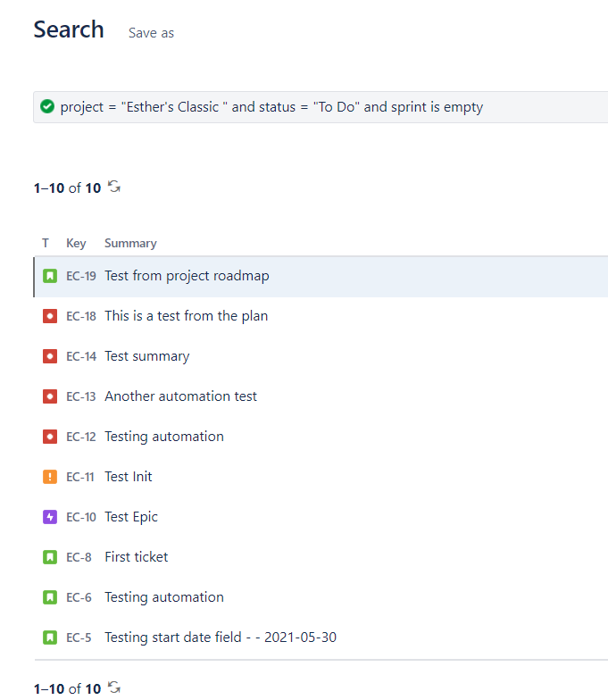Click the story type icon for EC-5

pyautogui.click(x=50, y=637)
